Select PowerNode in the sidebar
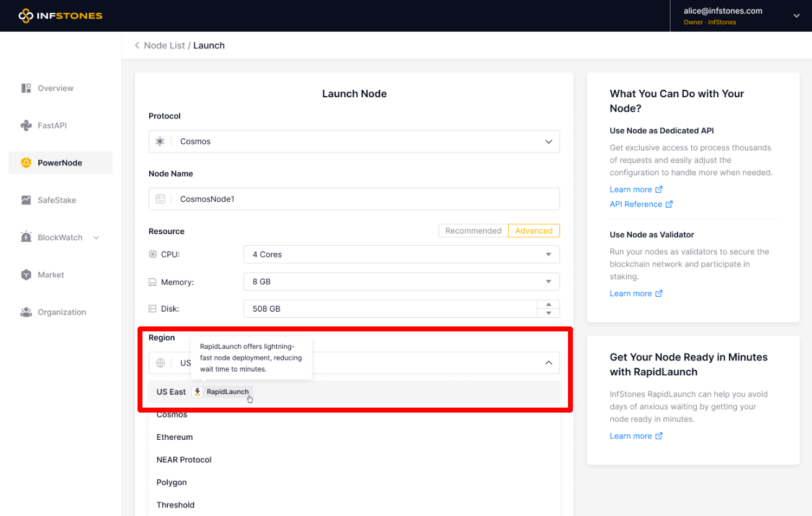 60,163
